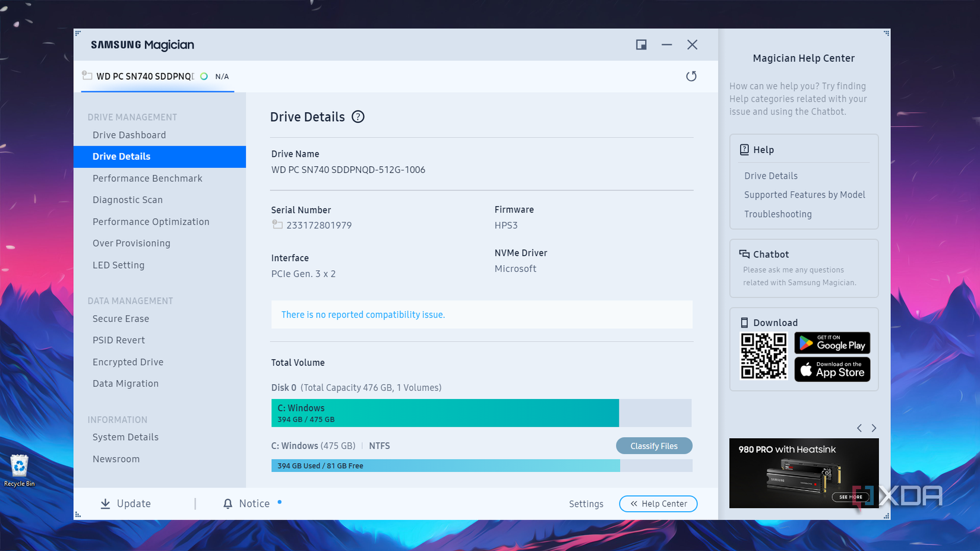Click NVMe Driver value Microsoft
Viewport: 980px width, 551px height.
pyautogui.click(x=516, y=269)
